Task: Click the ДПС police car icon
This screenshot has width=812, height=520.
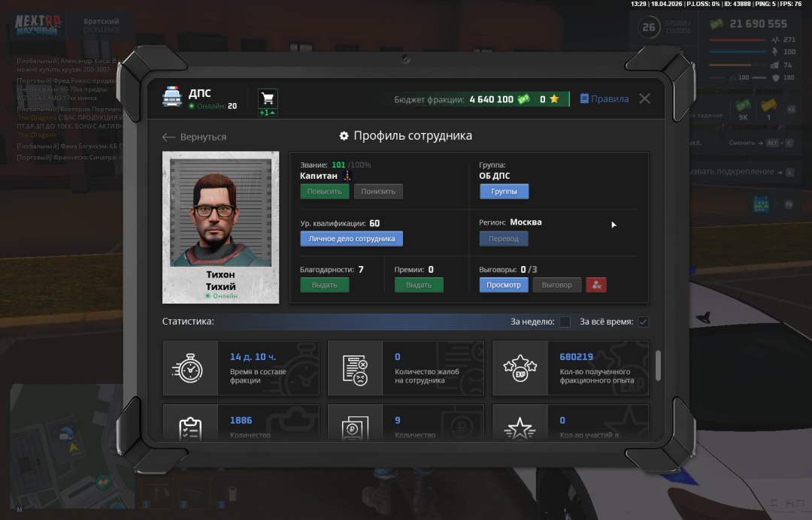Action: [172, 97]
